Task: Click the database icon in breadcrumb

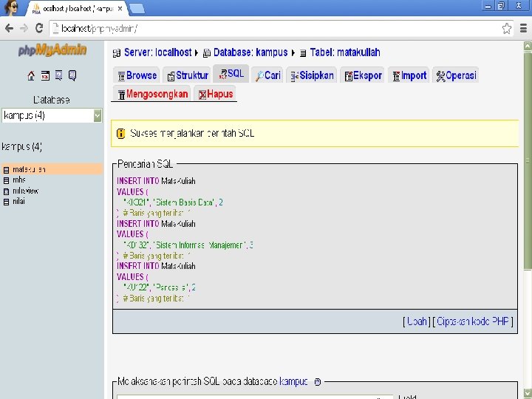Action: tap(207, 53)
